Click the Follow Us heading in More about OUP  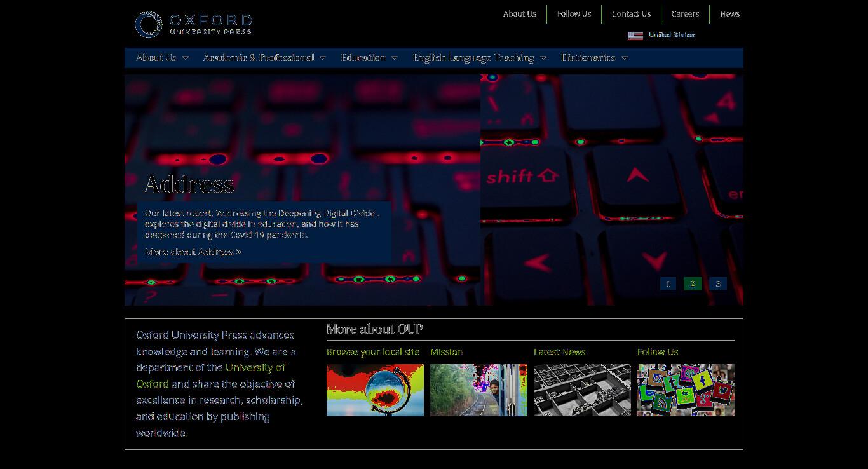tap(658, 352)
